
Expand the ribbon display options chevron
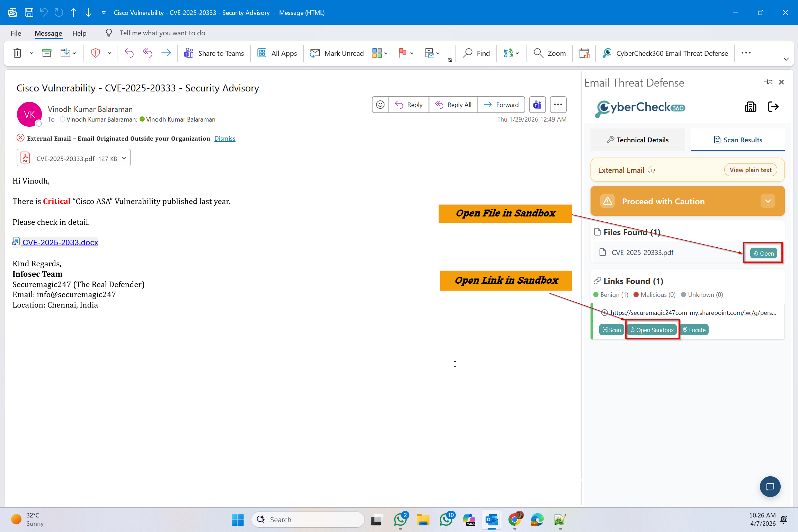pyautogui.click(x=786, y=59)
